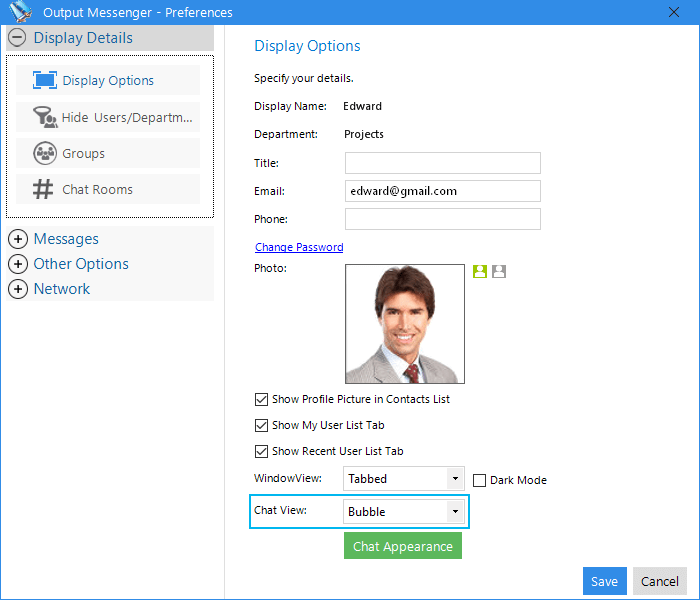This screenshot has height=600, width=700.
Task: Expand the Other Options section
Action: pyautogui.click(x=17, y=264)
